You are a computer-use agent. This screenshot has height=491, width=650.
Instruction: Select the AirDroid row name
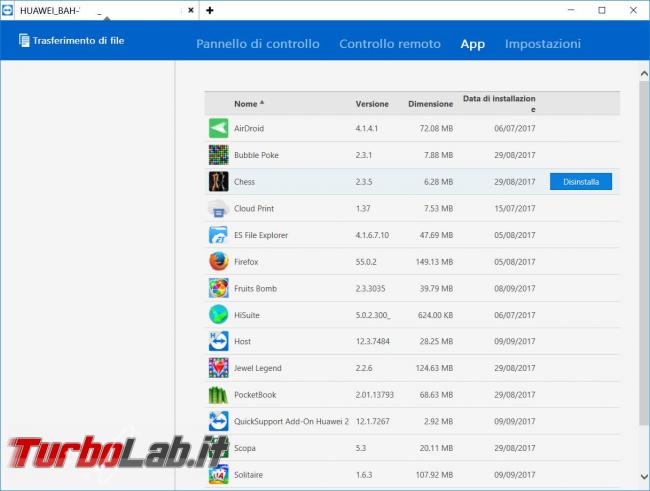(x=249, y=129)
